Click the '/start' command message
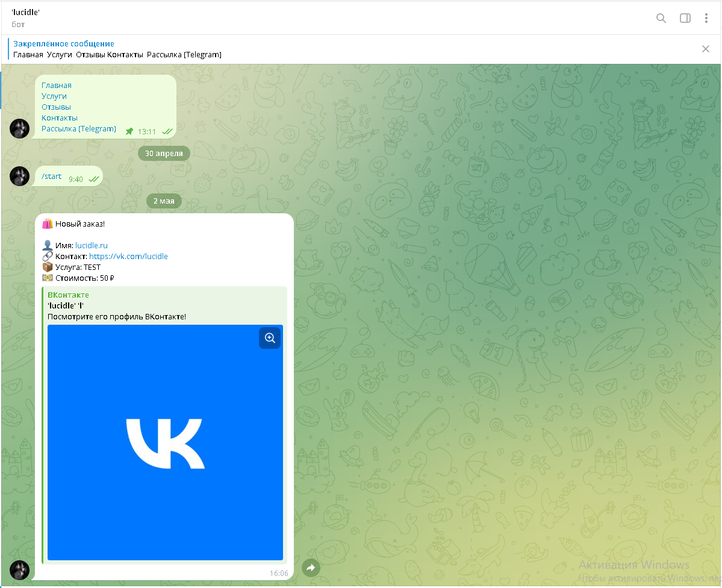The width and height of the screenshot is (722, 588). click(x=51, y=176)
